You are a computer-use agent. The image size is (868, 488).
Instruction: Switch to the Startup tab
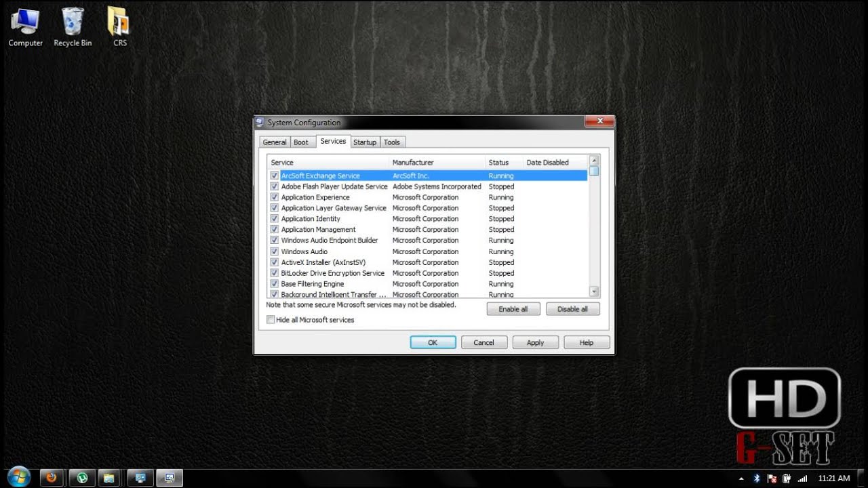point(364,142)
